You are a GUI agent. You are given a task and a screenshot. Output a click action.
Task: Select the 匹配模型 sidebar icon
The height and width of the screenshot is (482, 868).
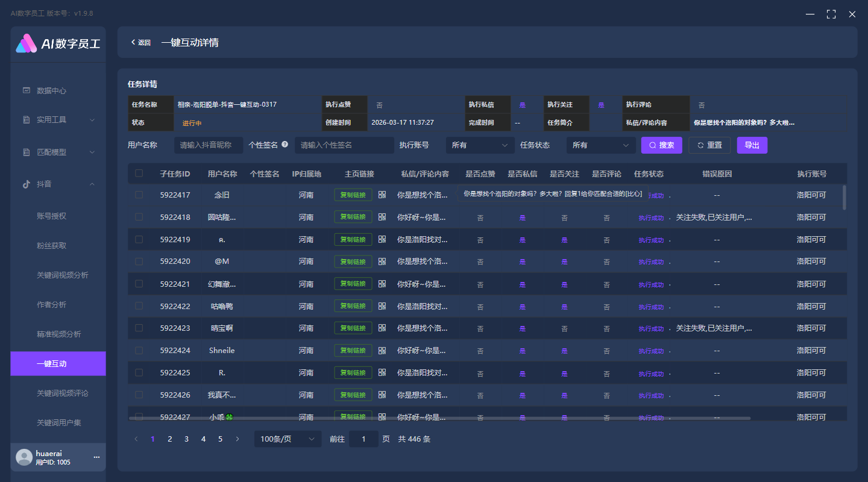pyautogui.click(x=25, y=152)
